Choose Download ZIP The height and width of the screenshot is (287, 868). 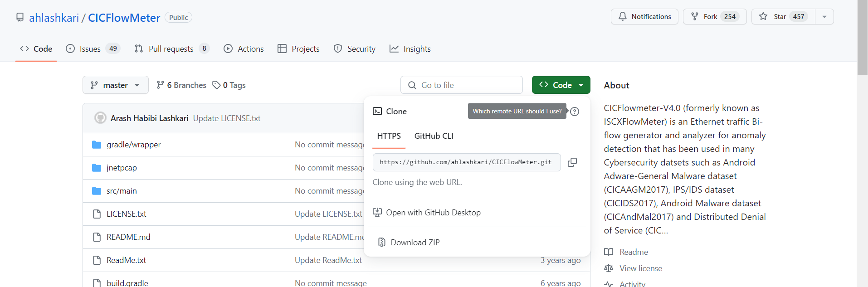pos(415,242)
